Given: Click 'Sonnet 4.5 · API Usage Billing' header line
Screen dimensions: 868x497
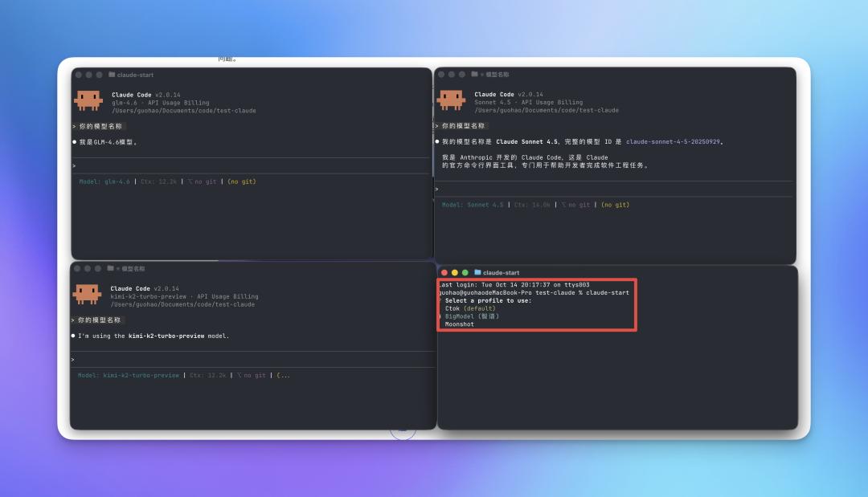Looking at the screenshot, I should 529,102.
